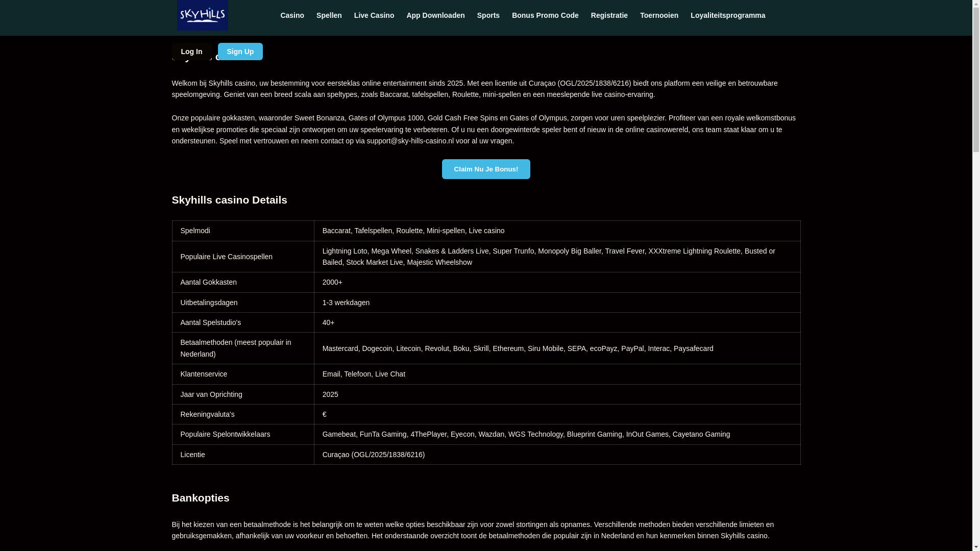Click the Mastercard, Dogecoin payment list
980x551 pixels.
(x=557, y=348)
